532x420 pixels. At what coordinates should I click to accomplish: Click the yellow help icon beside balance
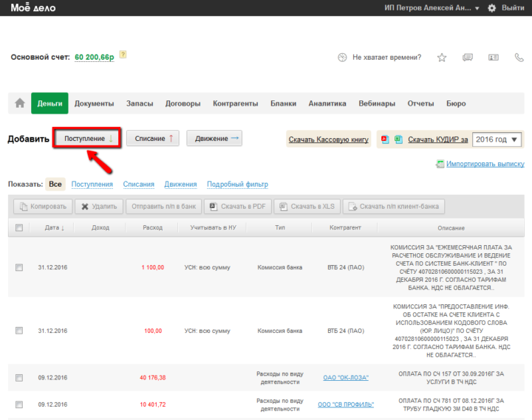coord(123,55)
